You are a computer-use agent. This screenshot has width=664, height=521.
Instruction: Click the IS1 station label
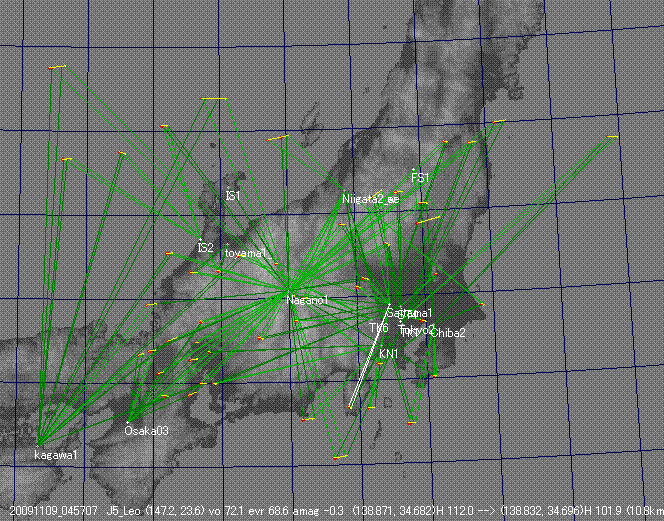pyautogui.click(x=233, y=196)
